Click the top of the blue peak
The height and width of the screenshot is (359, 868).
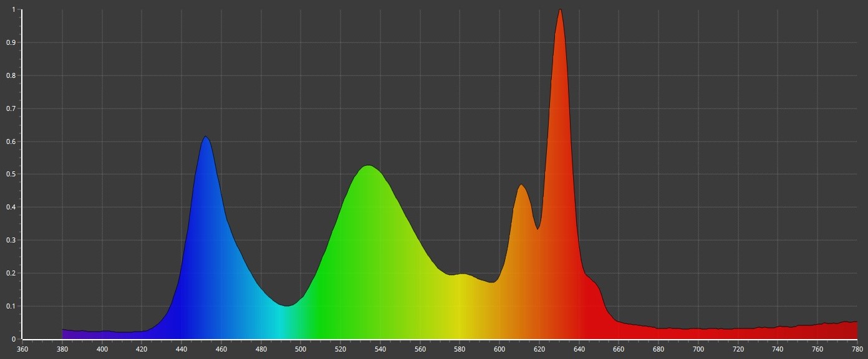[x=205, y=138]
